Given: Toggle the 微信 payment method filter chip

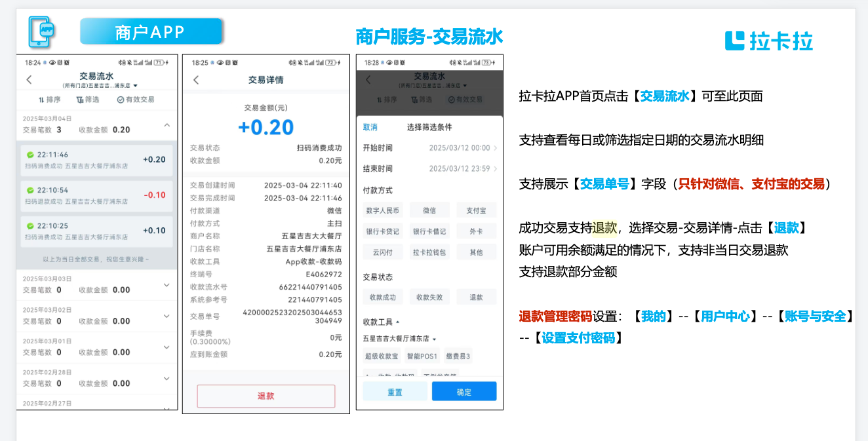Looking at the screenshot, I should click(x=429, y=210).
